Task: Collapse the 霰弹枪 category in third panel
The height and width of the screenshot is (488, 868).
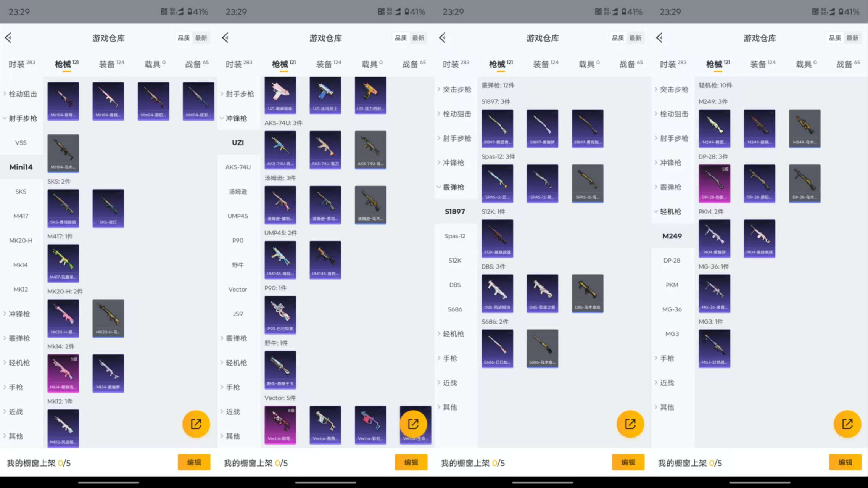Action: (x=454, y=187)
